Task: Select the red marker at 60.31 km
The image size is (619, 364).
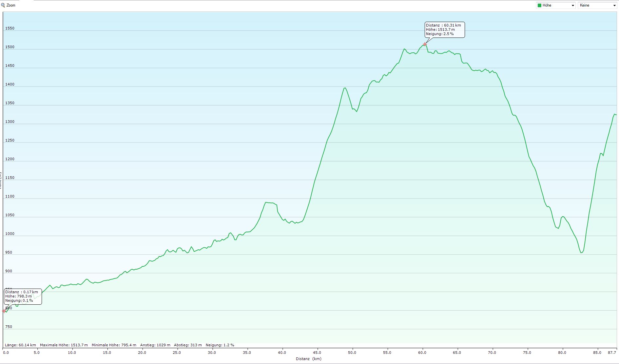Action: click(425, 44)
